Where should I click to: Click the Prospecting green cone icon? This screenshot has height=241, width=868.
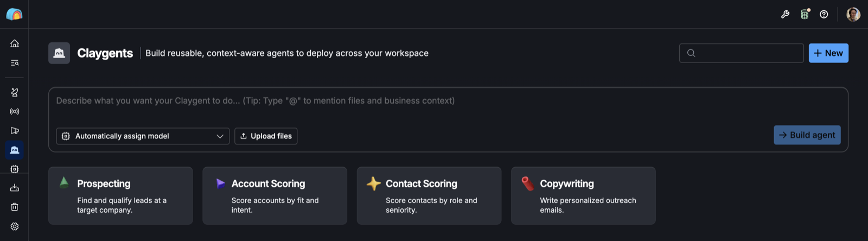tap(64, 183)
